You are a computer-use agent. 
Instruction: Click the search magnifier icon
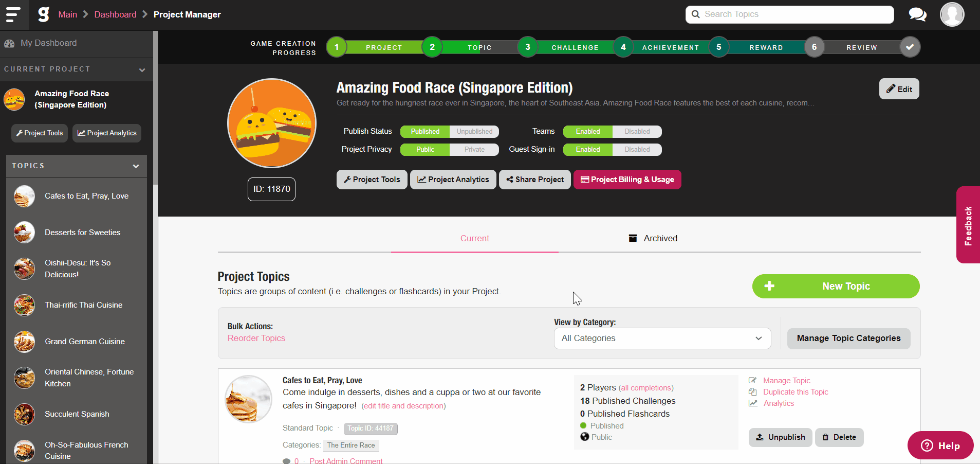696,14
